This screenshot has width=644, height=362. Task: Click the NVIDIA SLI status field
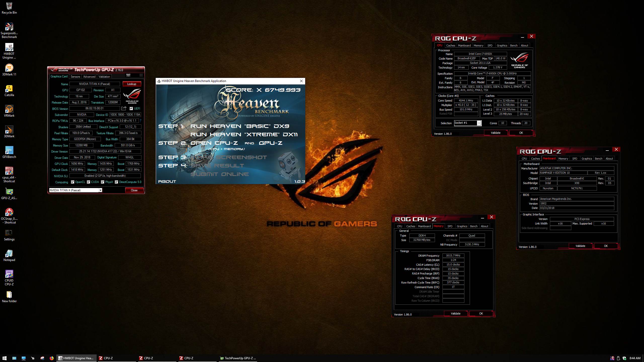(105, 176)
